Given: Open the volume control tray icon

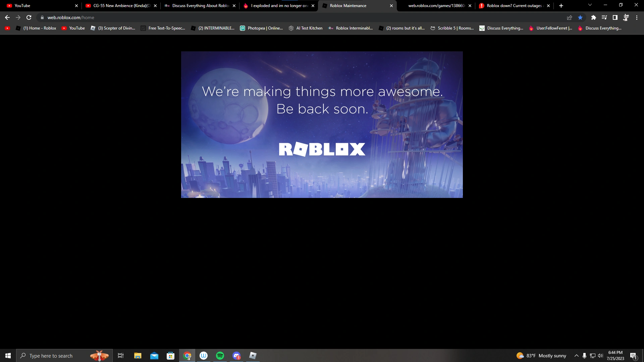Looking at the screenshot, I should click(600, 356).
